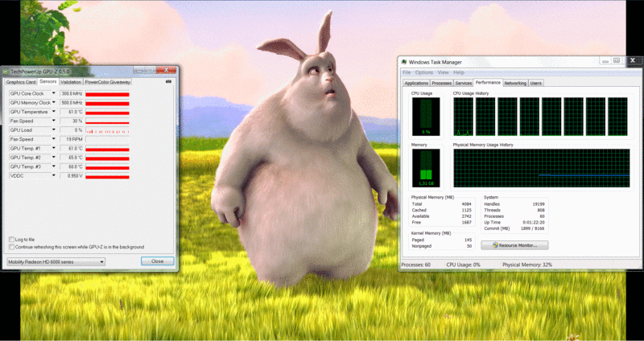This screenshot has width=644, height=341.
Task: Select the Performance tab in Task Manager
Action: [x=489, y=83]
